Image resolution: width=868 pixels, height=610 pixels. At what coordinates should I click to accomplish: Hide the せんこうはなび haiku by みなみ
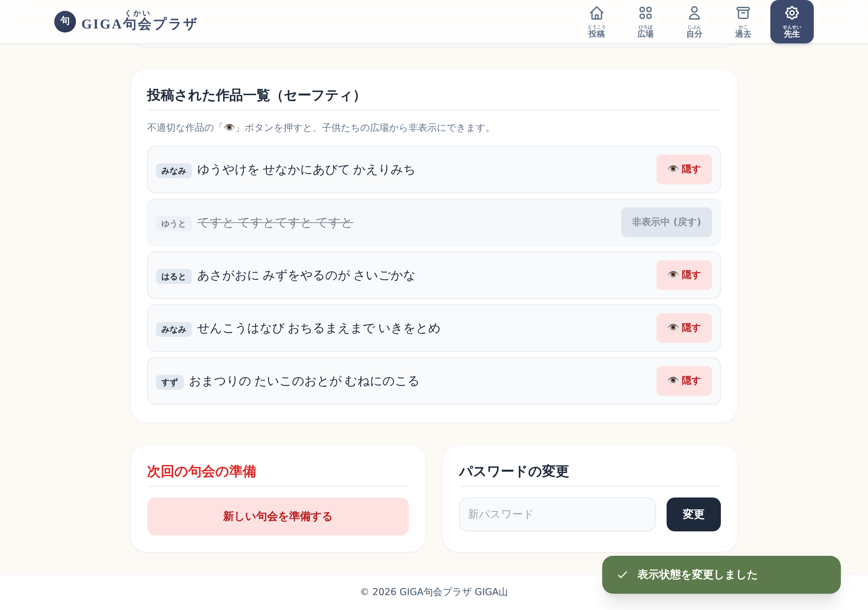pos(684,328)
